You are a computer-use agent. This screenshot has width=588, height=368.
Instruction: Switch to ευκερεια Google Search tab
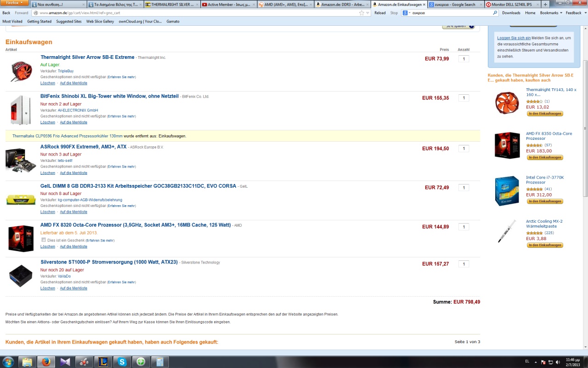(x=455, y=5)
